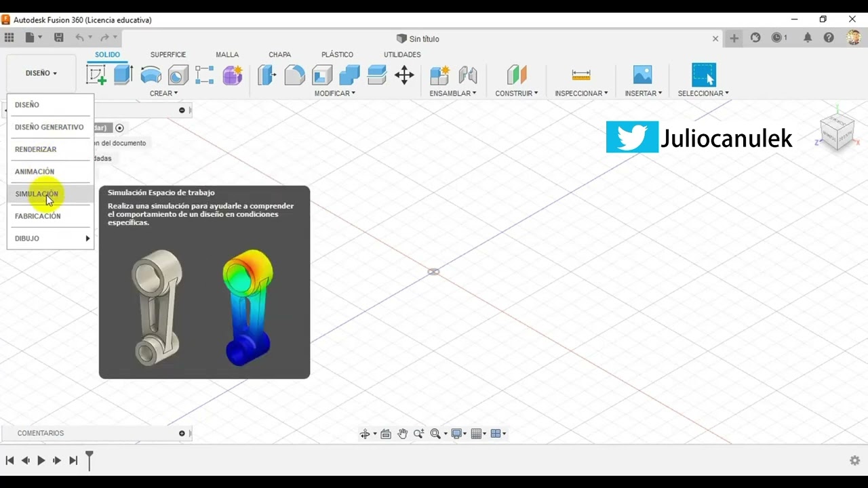Select the Shell tool
This screenshot has height=488, width=868.
click(x=322, y=75)
